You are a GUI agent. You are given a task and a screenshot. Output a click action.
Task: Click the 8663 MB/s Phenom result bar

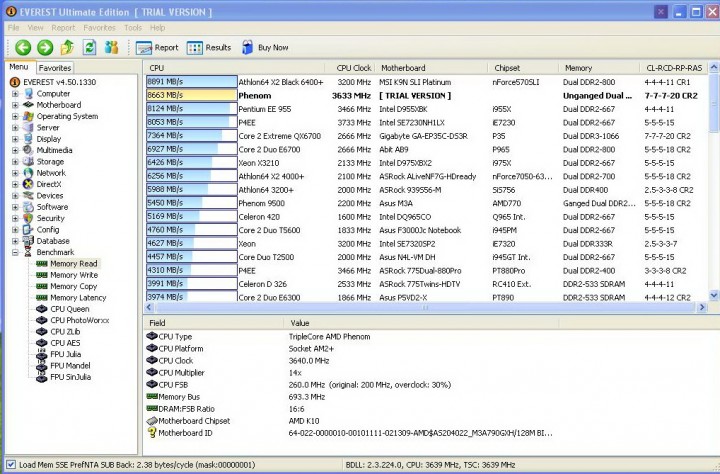point(192,95)
